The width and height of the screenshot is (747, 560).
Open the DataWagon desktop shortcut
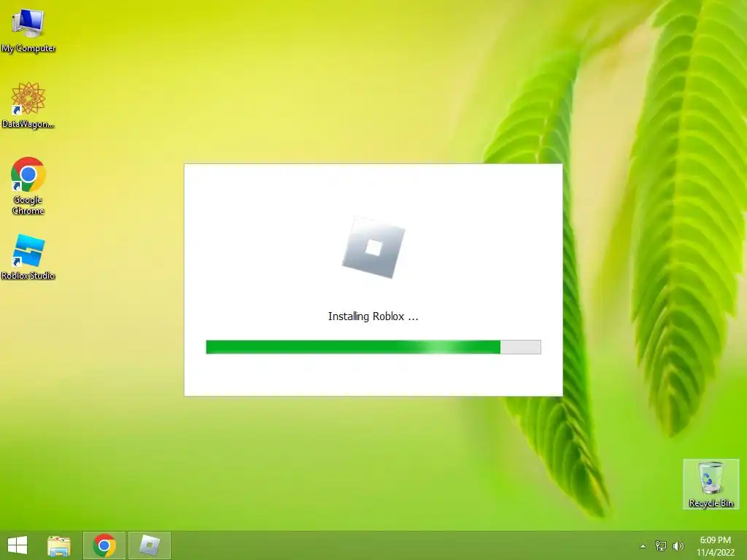click(x=28, y=105)
